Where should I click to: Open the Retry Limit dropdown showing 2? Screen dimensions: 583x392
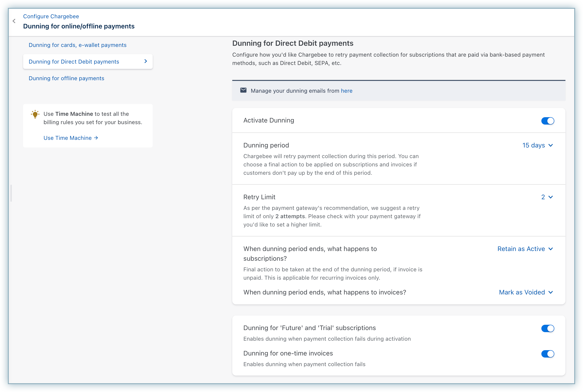click(547, 197)
